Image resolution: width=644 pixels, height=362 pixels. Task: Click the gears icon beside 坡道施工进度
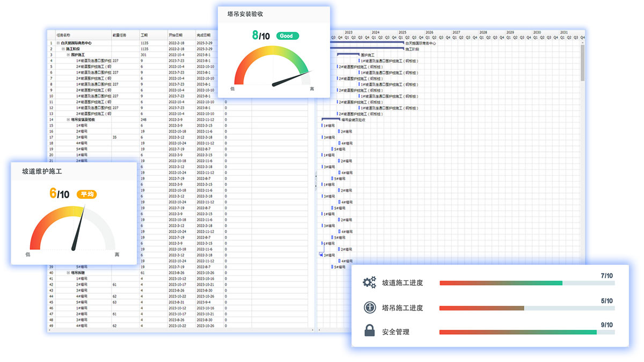(369, 283)
